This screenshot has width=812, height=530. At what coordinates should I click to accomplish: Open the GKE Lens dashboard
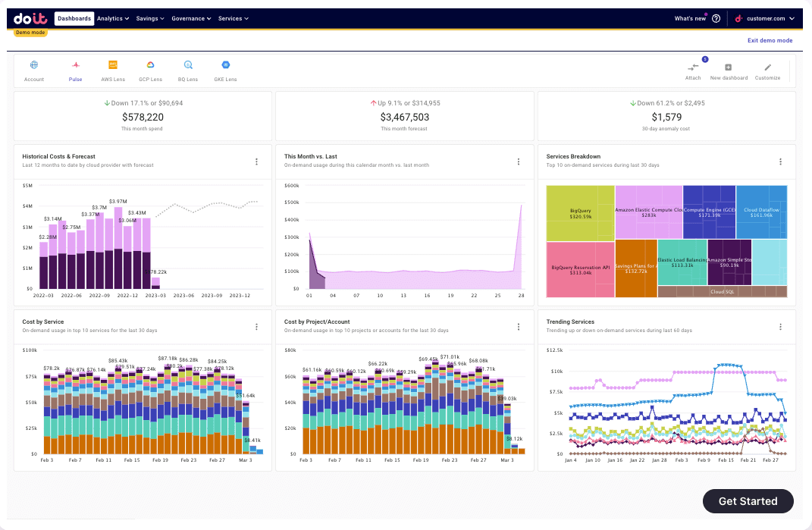[225, 66]
